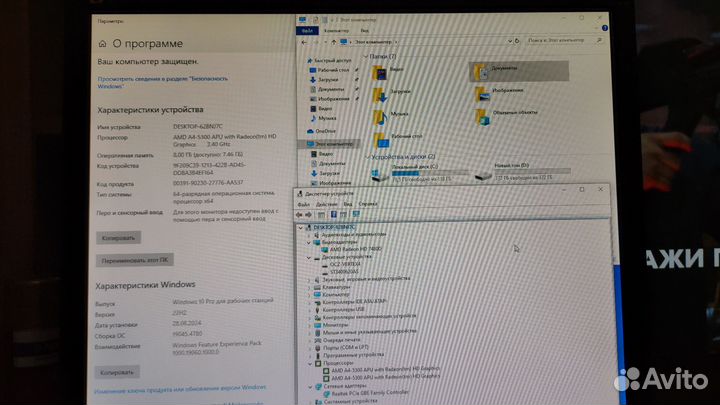Click Копировать under Характеристики устройства
This screenshot has width=720, height=405.
118,238
